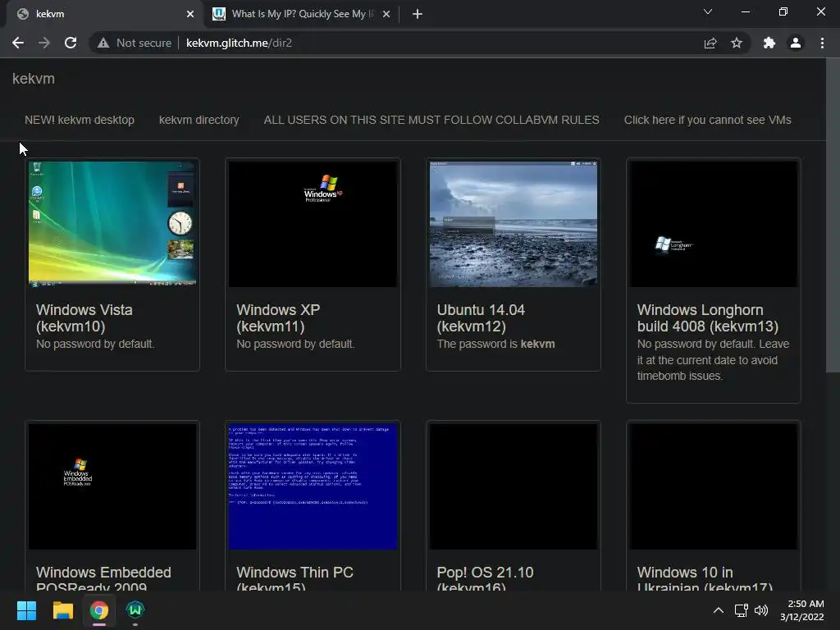Show hidden tray icons chevron
840x630 pixels.
(x=719, y=610)
